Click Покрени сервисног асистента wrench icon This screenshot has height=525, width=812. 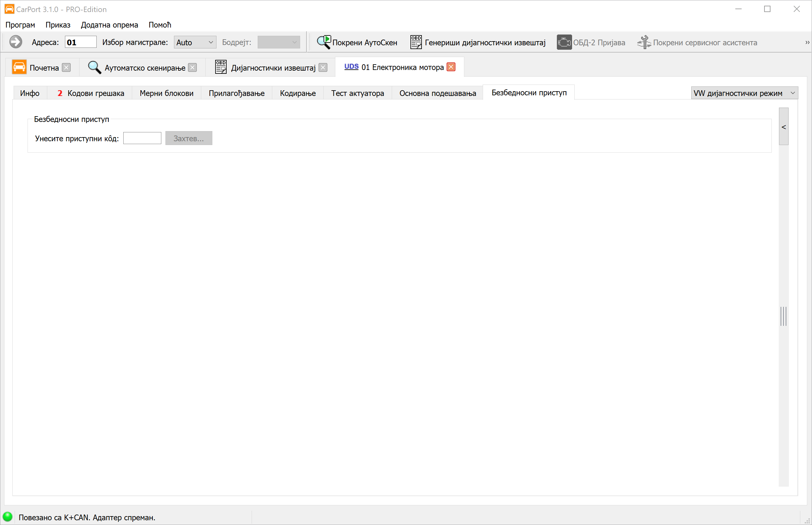tap(644, 42)
